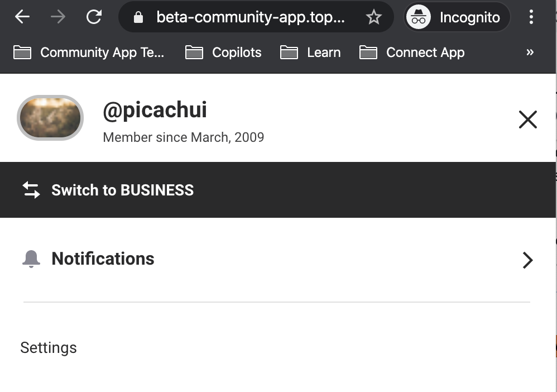Click the switch arrows icon

tap(31, 190)
